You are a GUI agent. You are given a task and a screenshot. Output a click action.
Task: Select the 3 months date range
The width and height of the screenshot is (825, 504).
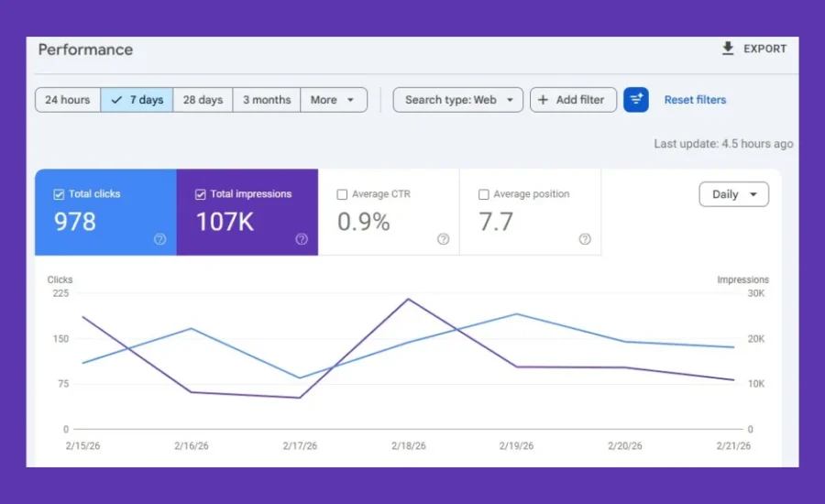point(267,100)
